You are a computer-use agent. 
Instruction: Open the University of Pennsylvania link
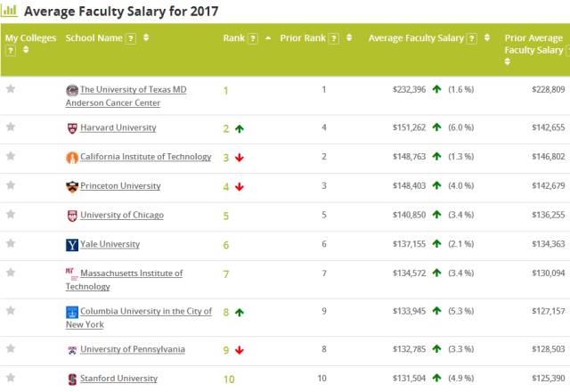tap(132, 349)
